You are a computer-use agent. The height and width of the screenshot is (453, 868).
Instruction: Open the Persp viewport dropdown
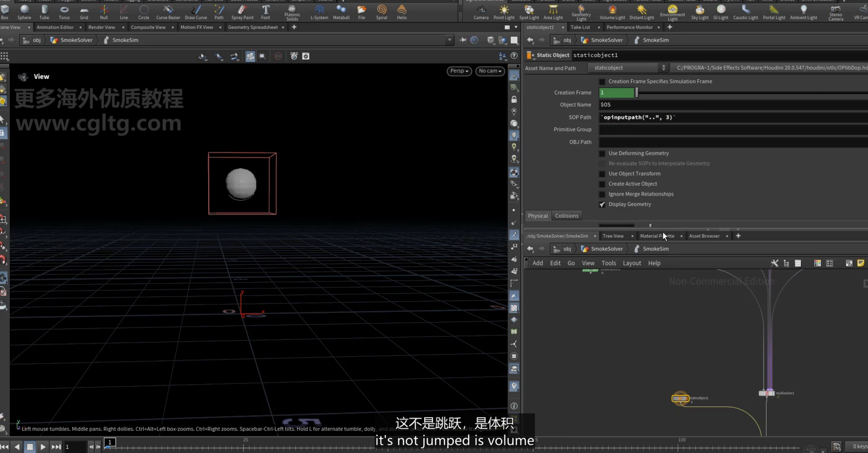(x=459, y=71)
